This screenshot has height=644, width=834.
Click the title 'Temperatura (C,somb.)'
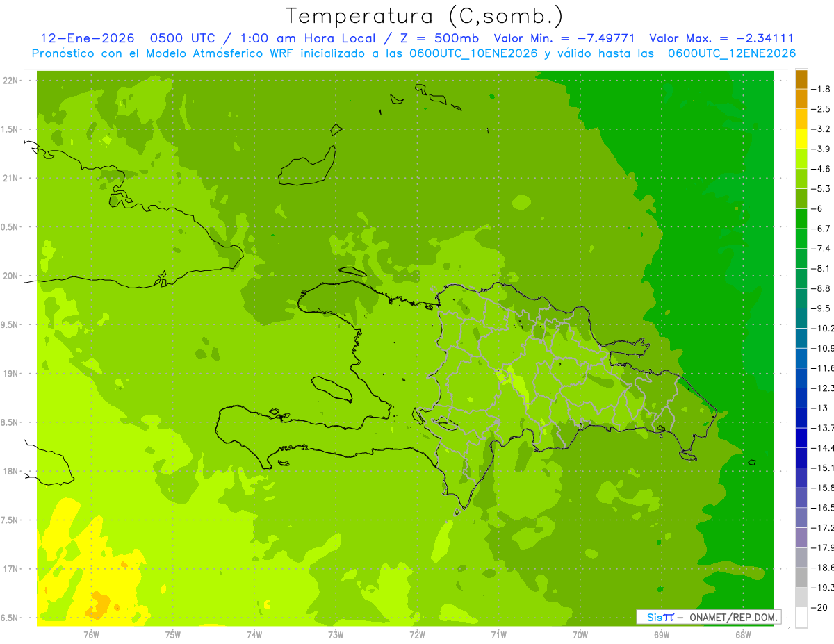(x=425, y=16)
